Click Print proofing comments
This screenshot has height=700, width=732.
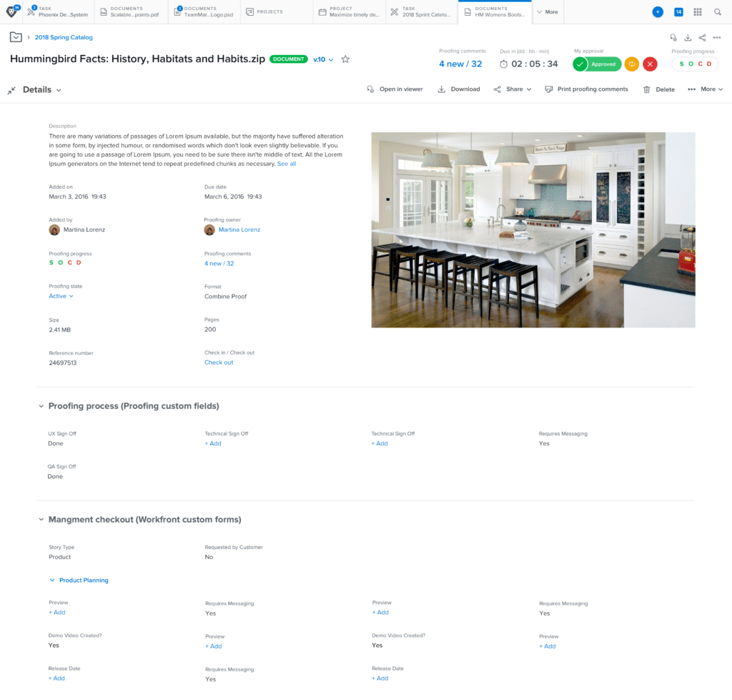[x=586, y=89]
